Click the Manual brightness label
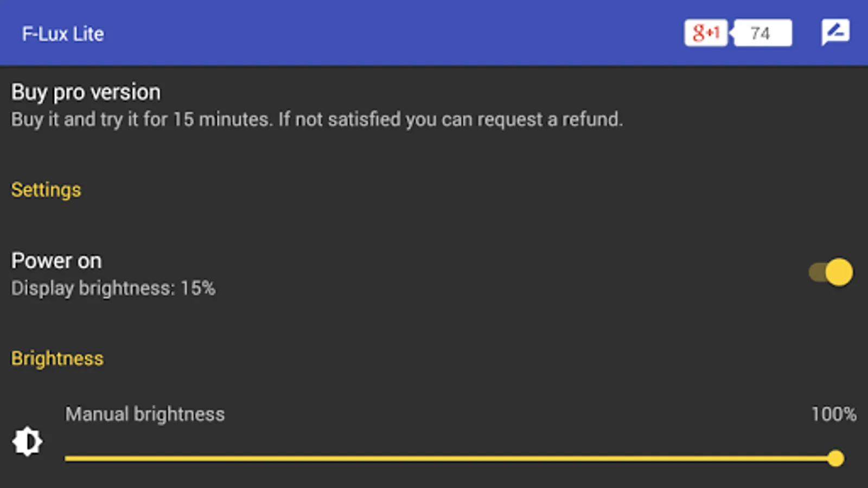Image resolution: width=868 pixels, height=488 pixels. (x=145, y=414)
